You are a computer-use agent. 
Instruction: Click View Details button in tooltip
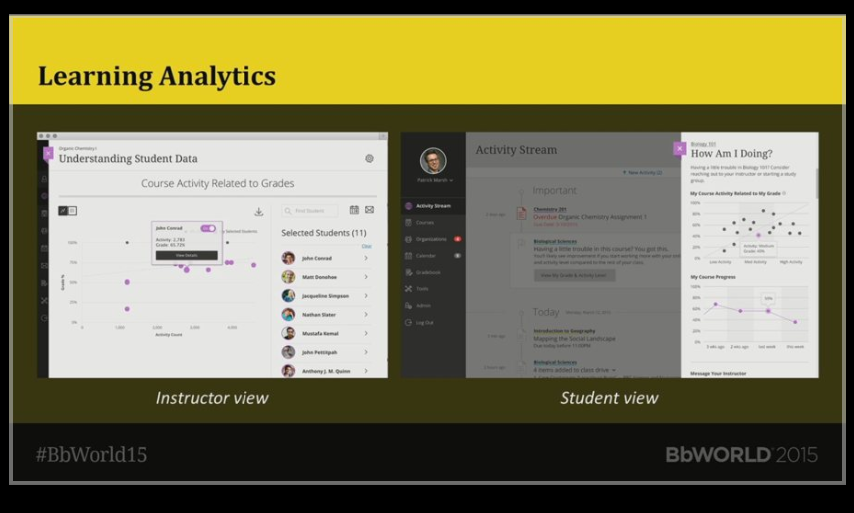point(187,255)
